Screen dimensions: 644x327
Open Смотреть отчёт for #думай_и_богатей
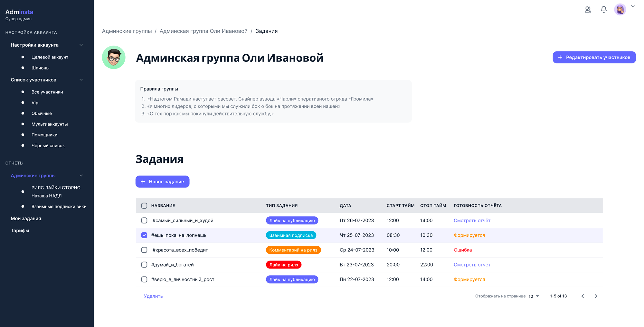coord(472,265)
